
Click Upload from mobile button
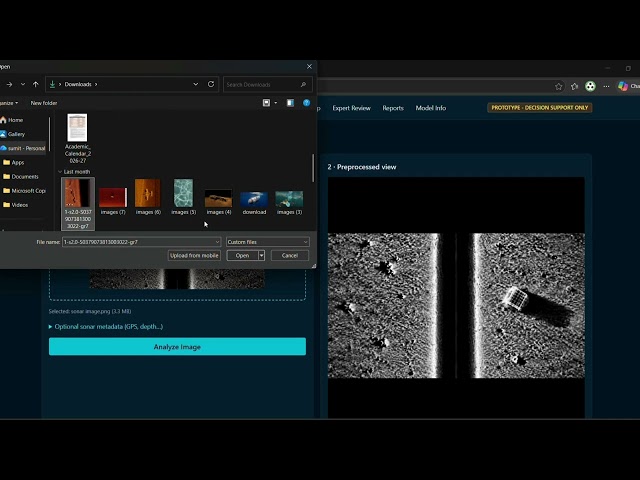click(x=194, y=256)
